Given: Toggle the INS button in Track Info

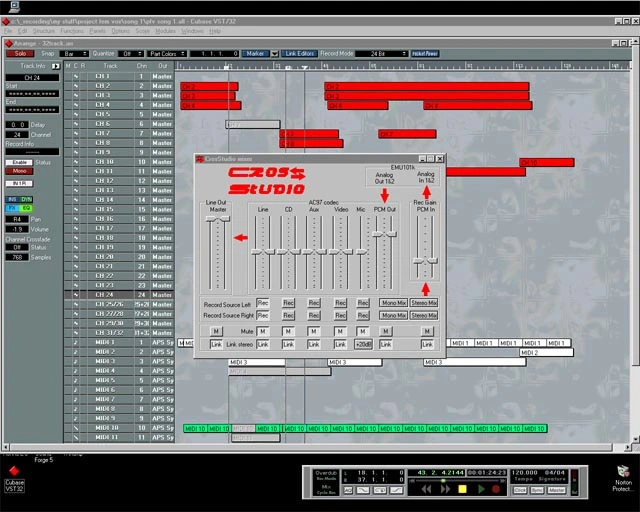Looking at the screenshot, I should (12, 199).
